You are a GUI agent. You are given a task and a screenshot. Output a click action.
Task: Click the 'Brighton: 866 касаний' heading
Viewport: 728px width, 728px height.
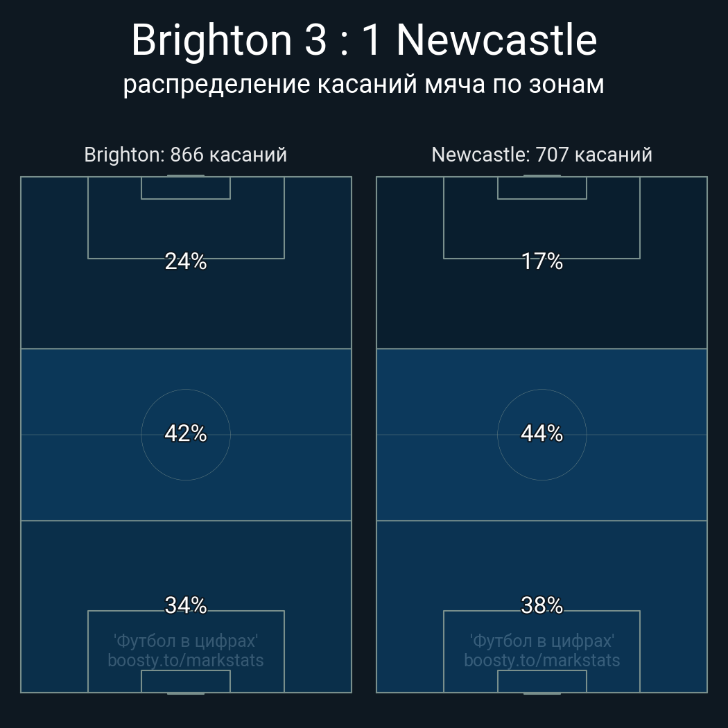point(185,155)
